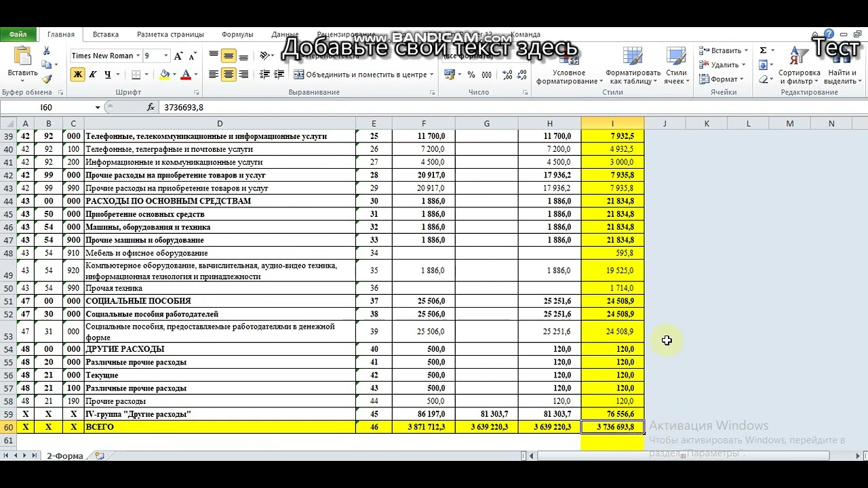Click the horizontal scrollbar at bottom
This screenshot has width=868, height=488.
685,455
